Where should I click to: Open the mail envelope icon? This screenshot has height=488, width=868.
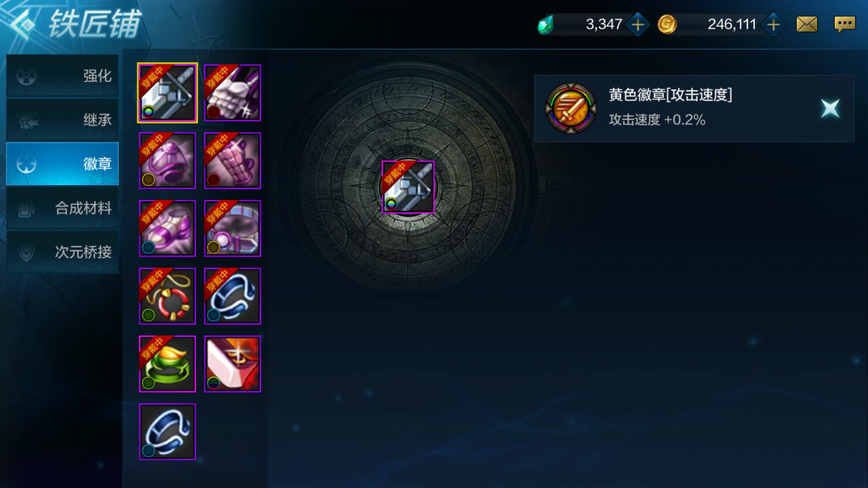coord(807,24)
